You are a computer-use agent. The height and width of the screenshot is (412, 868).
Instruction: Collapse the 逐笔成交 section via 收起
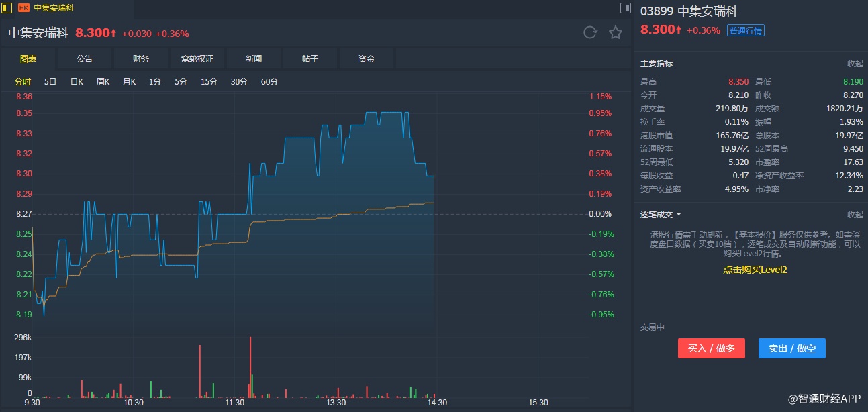tap(855, 215)
